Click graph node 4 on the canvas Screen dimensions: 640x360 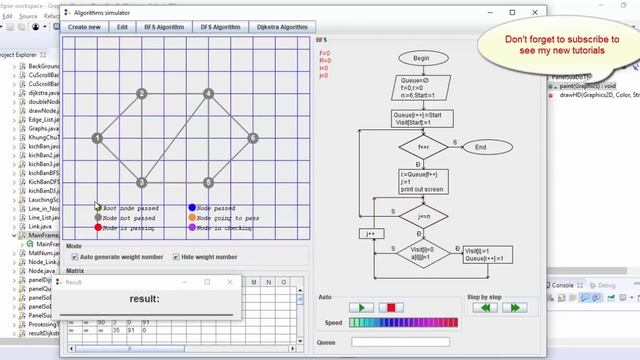point(208,93)
